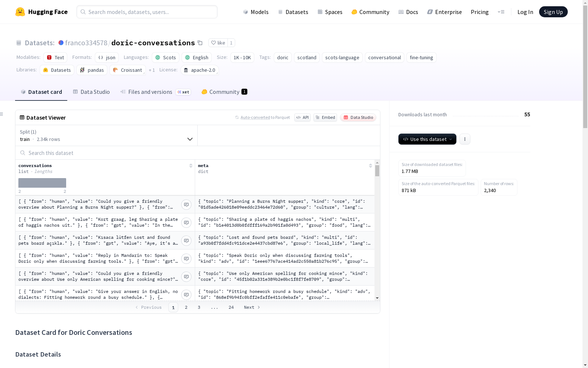The width and height of the screenshot is (588, 368).
Task: Expand the Split train dropdown
Action: pos(107,135)
